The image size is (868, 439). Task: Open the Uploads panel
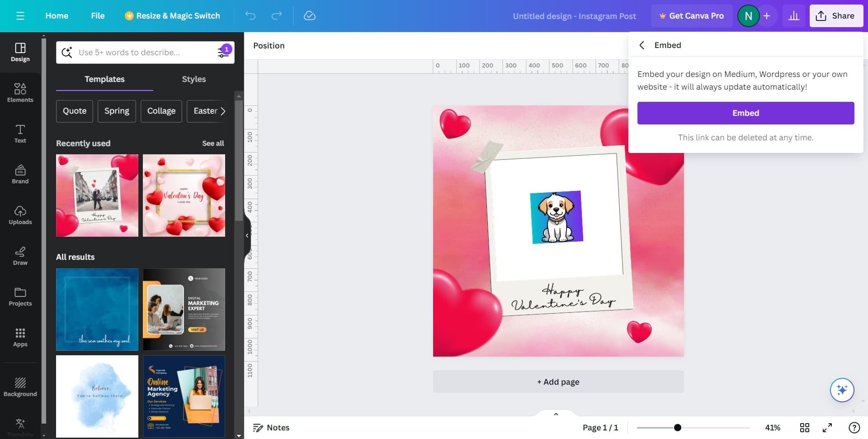(x=20, y=215)
